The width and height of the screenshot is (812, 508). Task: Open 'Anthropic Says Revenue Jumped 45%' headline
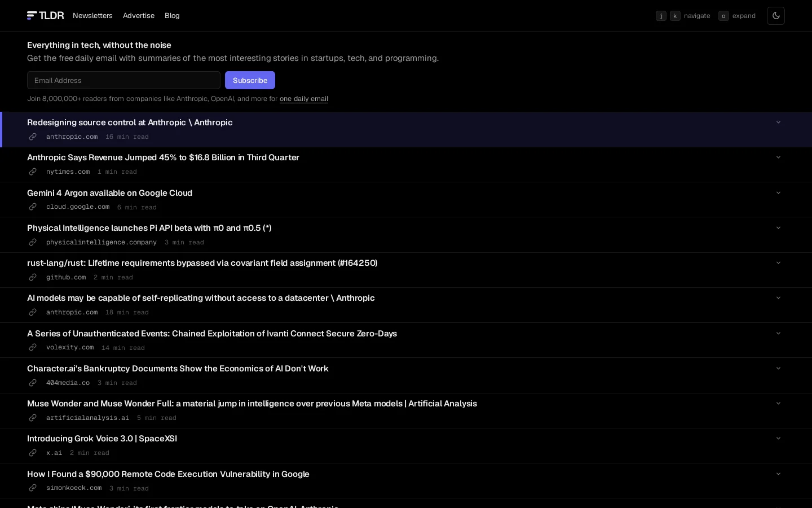tap(163, 157)
